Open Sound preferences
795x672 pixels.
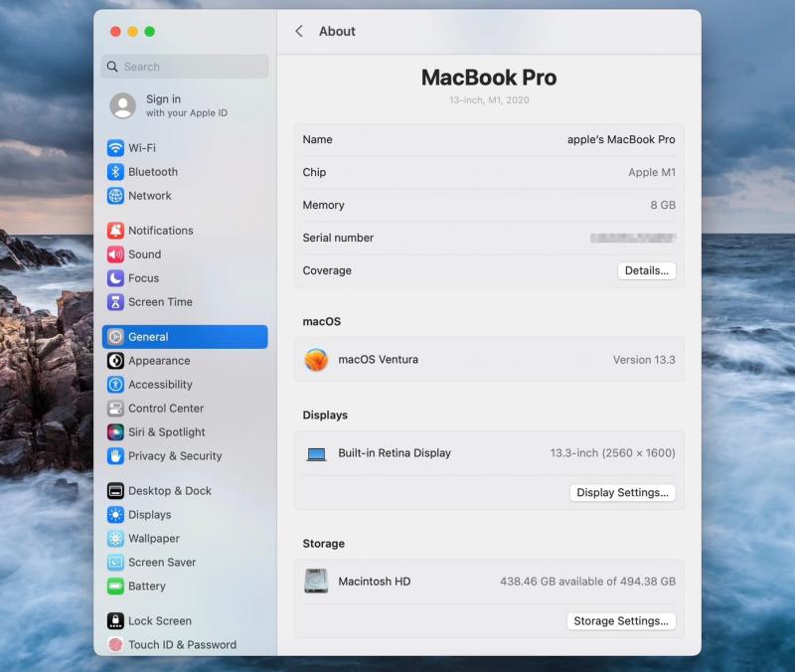point(185,254)
